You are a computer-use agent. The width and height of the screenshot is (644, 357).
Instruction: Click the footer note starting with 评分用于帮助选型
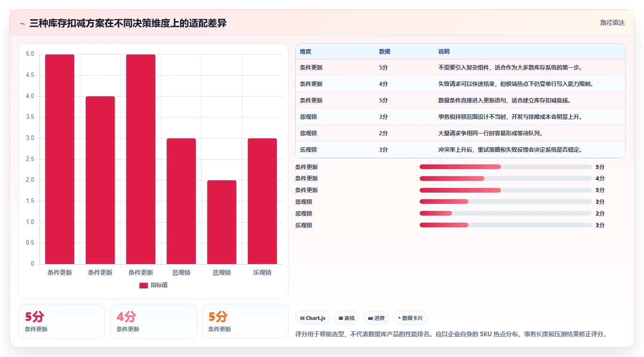(x=452, y=334)
